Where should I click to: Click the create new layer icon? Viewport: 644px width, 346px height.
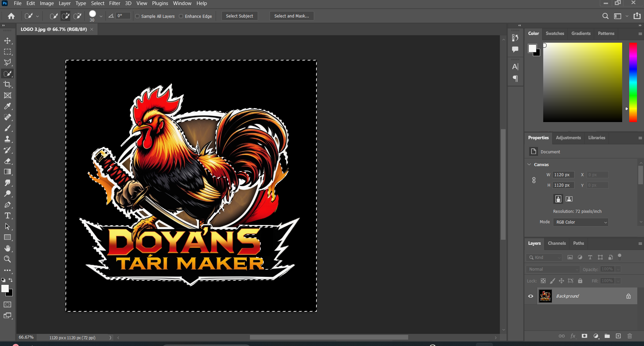pos(618,336)
